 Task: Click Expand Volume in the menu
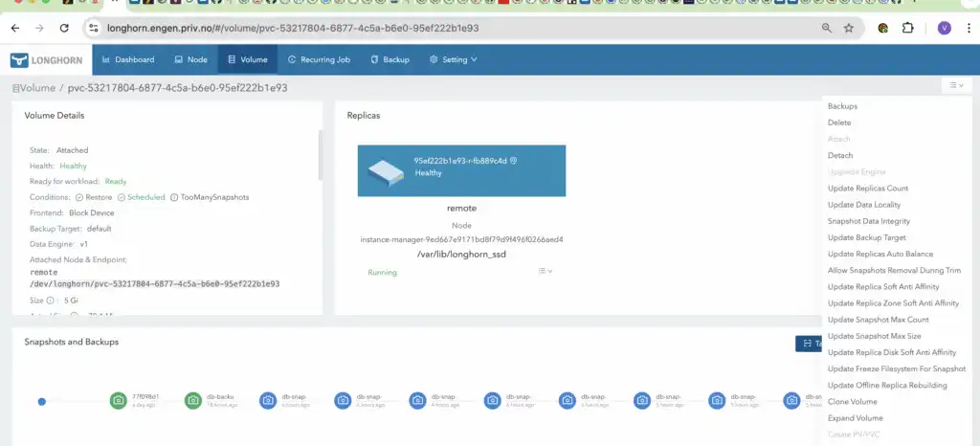[x=855, y=418]
